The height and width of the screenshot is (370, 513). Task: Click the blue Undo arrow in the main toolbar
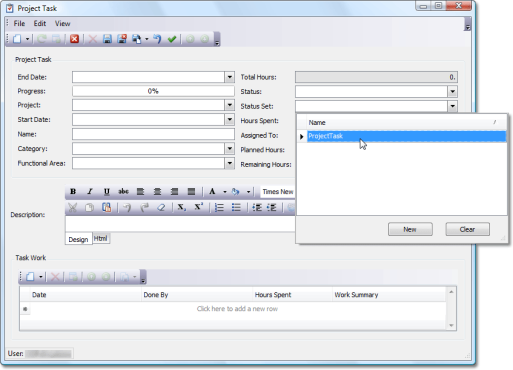tap(157, 39)
